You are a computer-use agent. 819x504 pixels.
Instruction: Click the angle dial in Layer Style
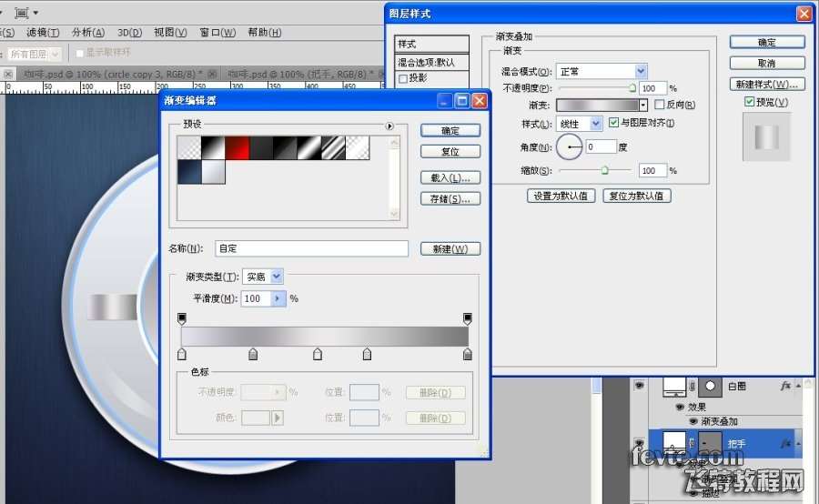point(570,146)
